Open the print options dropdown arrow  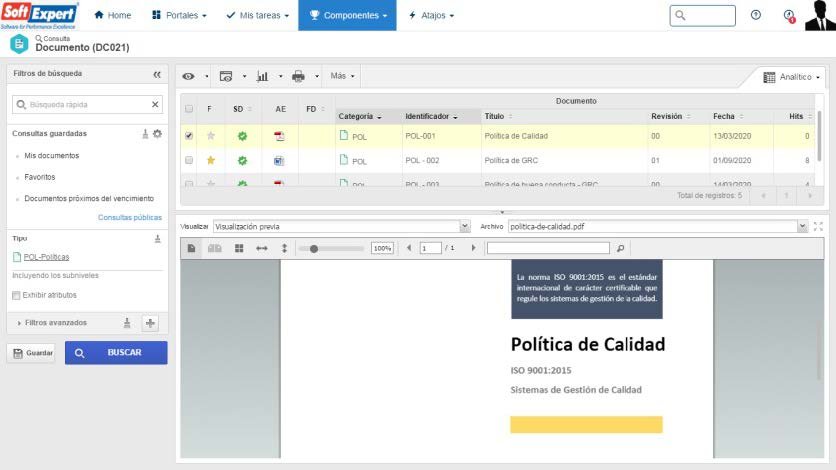point(317,76)
